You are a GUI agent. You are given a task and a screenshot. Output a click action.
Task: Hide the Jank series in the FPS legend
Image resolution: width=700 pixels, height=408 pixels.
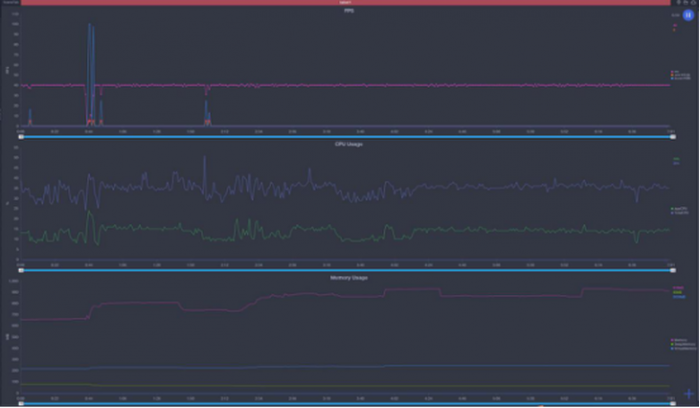tap(676, 75)
